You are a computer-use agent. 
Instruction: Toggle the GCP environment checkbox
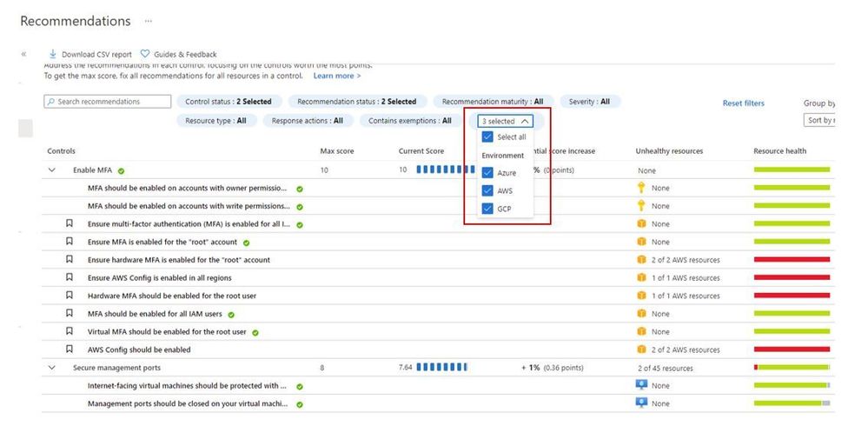coord(487,209)
